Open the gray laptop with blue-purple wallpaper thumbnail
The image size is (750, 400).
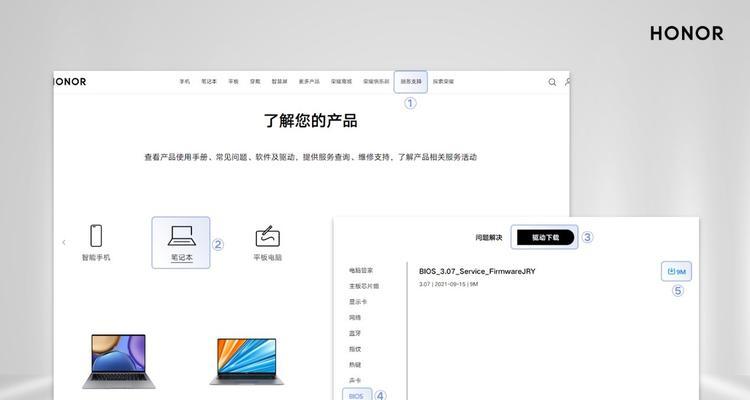tap(119, 361)
